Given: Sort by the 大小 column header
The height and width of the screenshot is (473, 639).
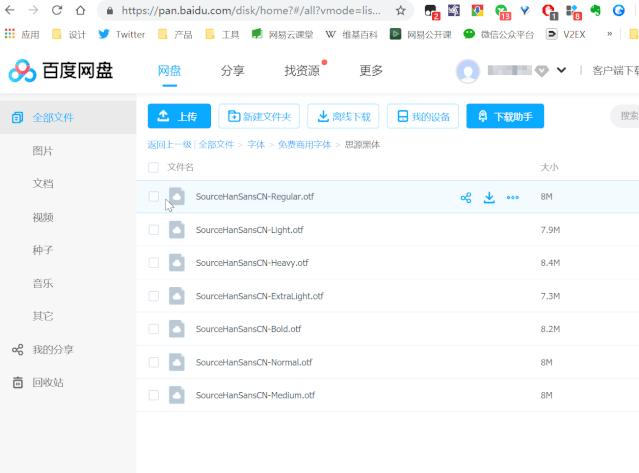Looking at the screenshot, I should [549, 167].
